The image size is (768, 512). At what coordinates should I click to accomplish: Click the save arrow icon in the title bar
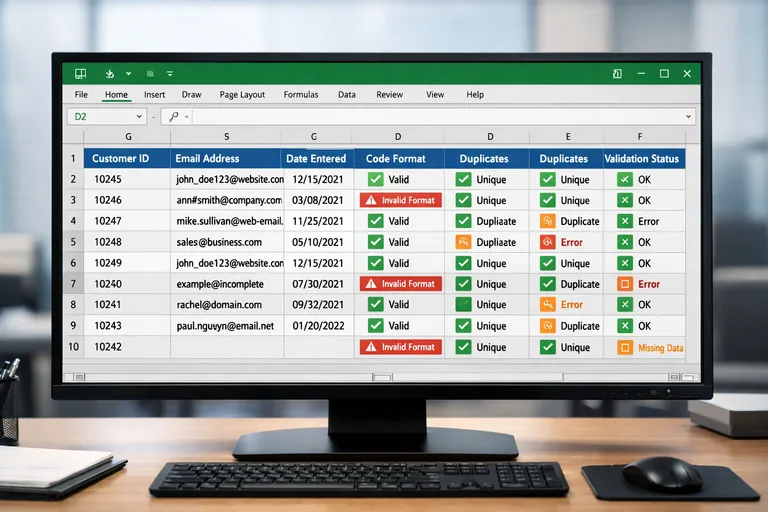pos(110,74)
